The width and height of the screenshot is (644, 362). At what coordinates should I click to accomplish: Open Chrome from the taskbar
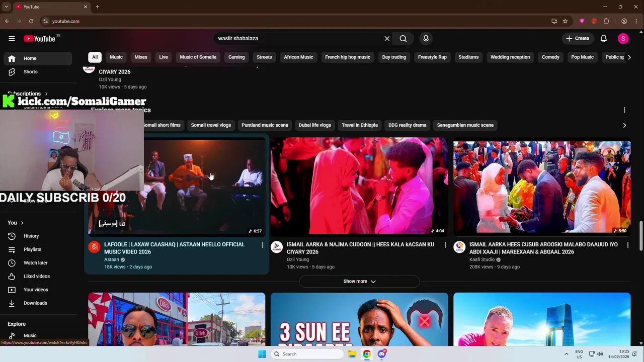tap(367, 354)
